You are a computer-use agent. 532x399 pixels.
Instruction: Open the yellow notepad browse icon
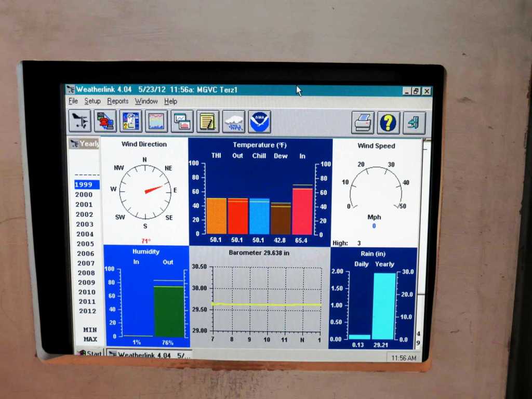pyautogui.click(x=208, y=122)
